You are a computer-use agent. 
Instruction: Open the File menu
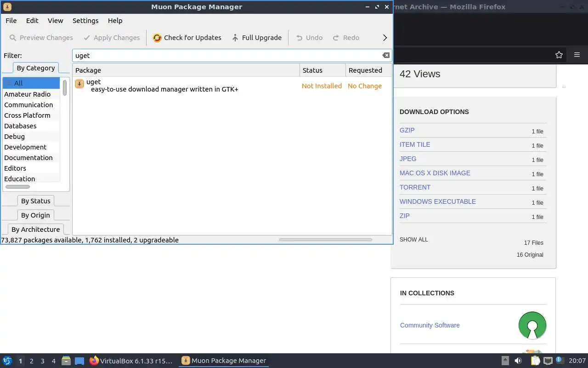click(11, 20)
